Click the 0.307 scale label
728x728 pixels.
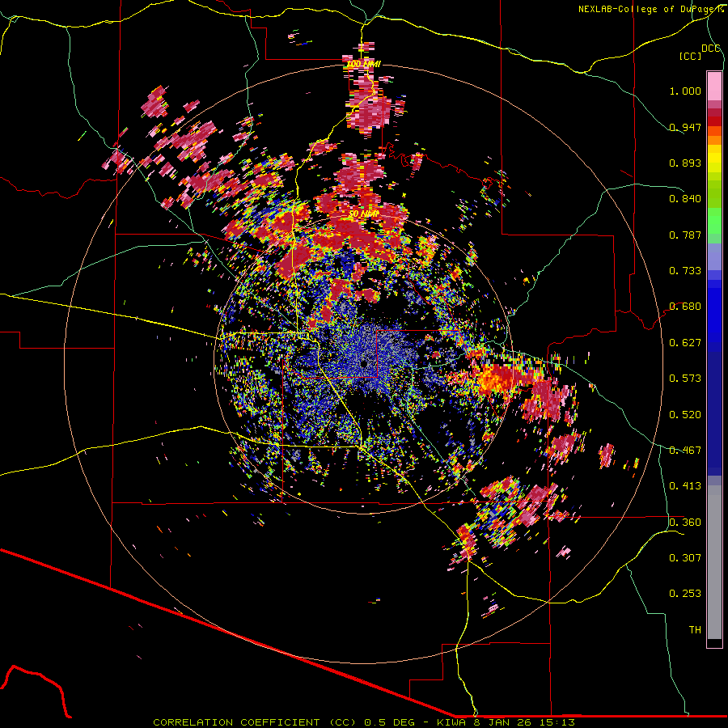685,558
